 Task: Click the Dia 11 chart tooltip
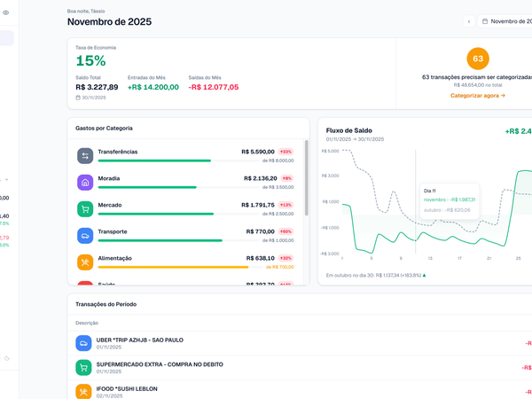click(450, 201)
